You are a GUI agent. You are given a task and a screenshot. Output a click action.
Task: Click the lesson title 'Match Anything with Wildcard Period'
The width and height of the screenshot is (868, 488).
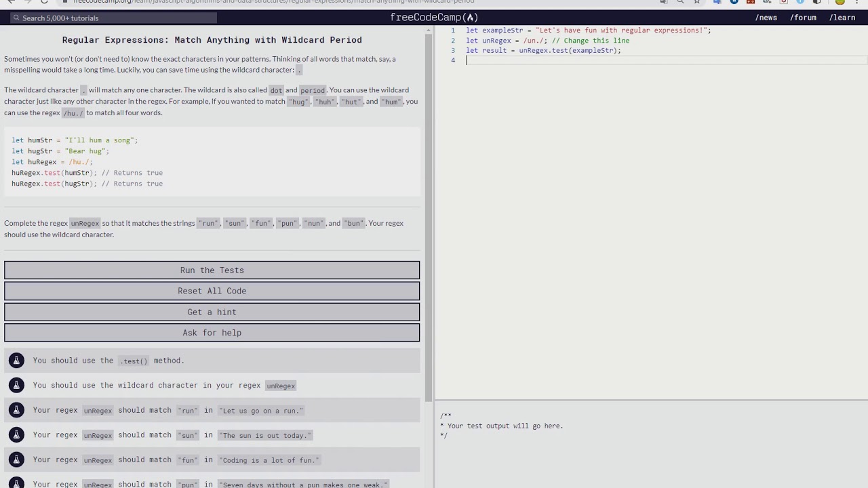(212, 40)
